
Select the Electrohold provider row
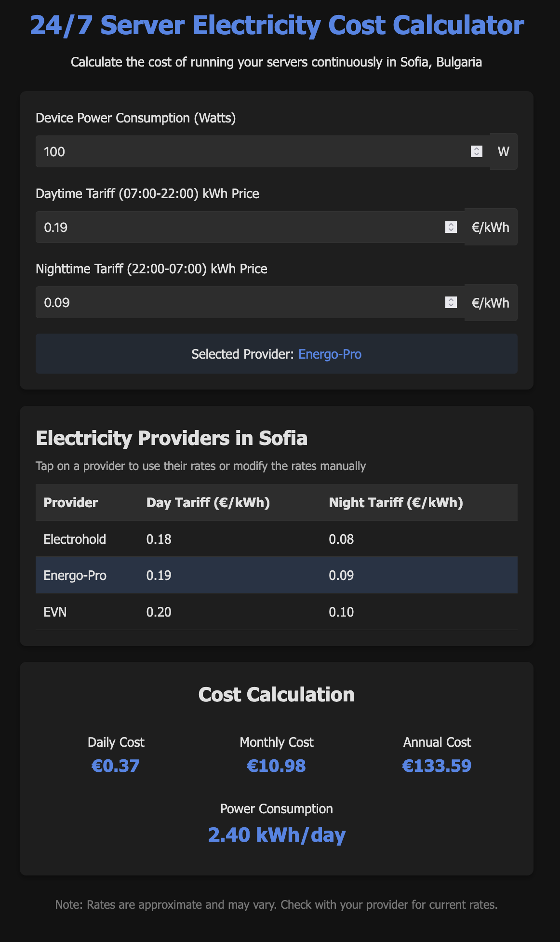276,539
